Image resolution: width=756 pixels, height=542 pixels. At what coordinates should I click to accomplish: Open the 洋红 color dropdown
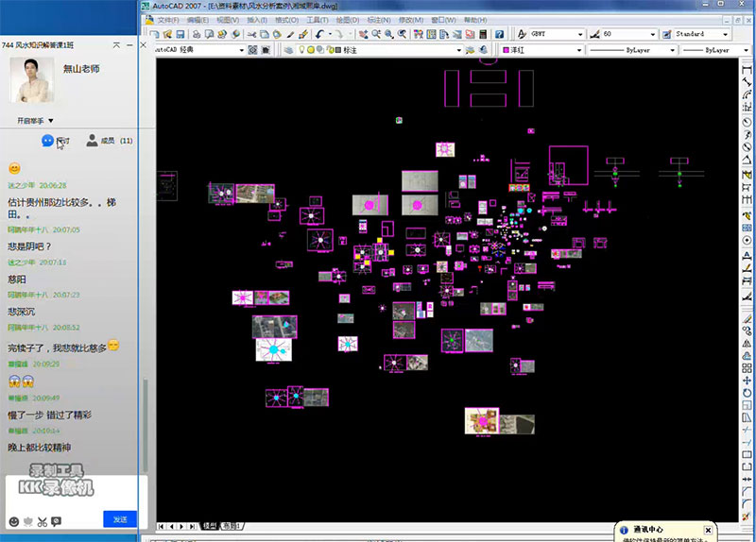point(579,50)
